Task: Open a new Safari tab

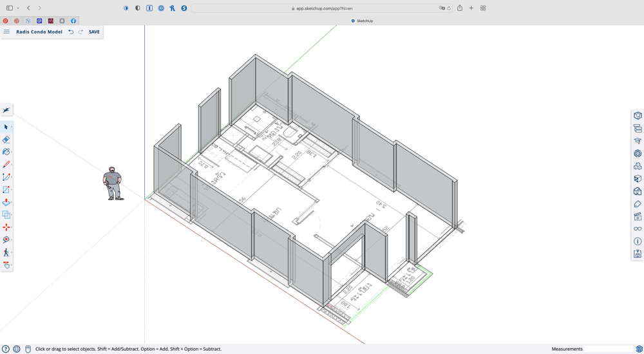Action: point(471,8)
